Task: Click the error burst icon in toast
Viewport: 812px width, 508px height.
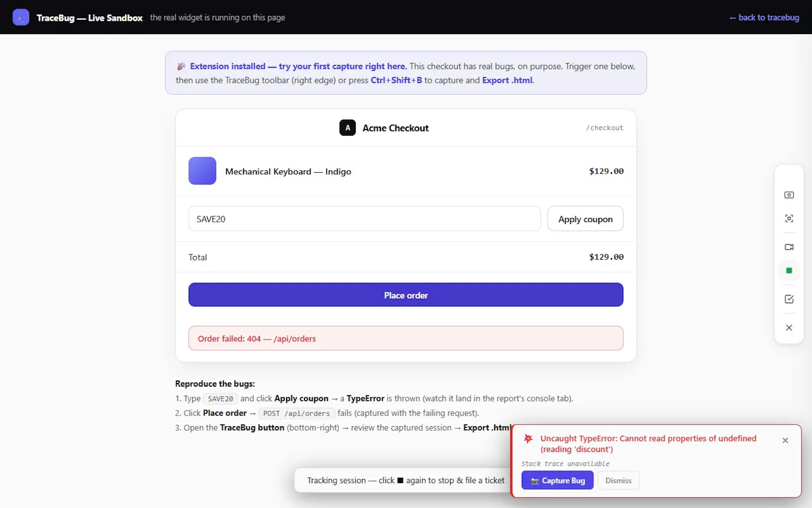Action: tap(528, 438)
